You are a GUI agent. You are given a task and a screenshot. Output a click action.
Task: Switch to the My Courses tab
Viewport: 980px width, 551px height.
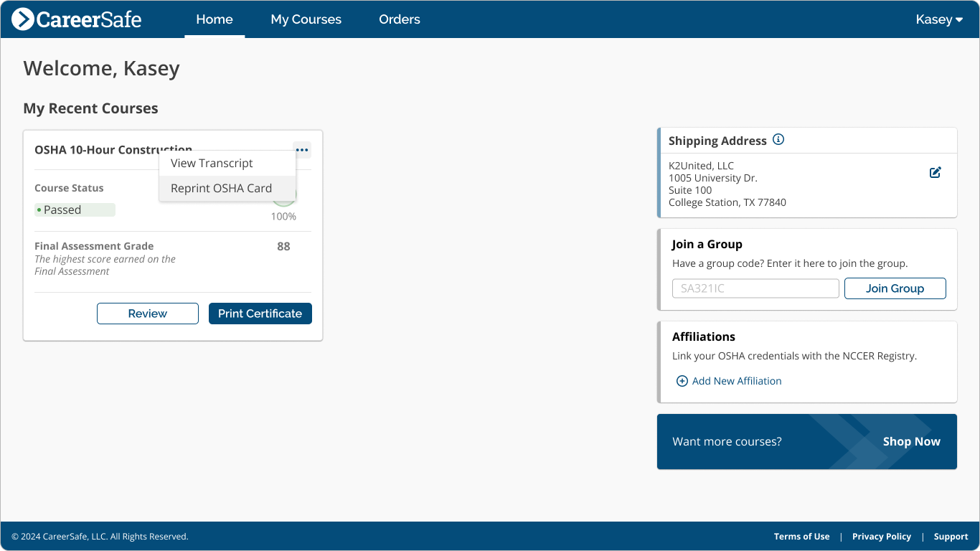pyautogui.click(x=306, y=19)
